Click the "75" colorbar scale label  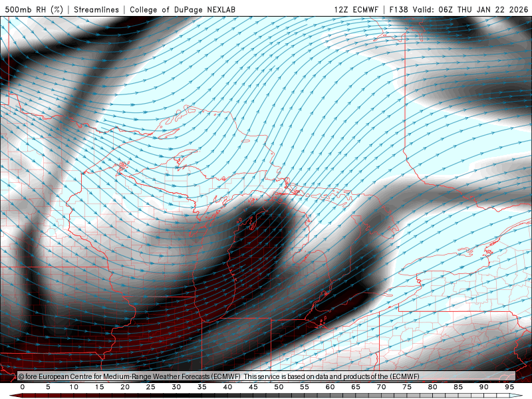coord(407,387)
